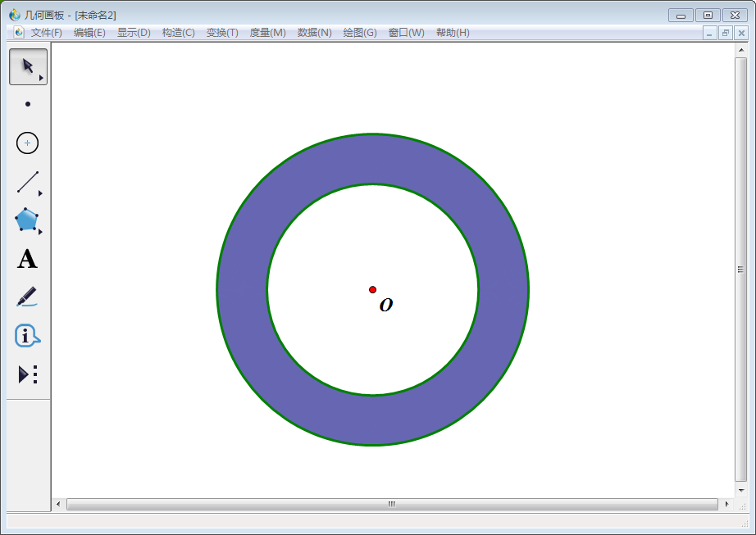
Task: Open the 度量(M) menu
Action: [x=267, y=33]
